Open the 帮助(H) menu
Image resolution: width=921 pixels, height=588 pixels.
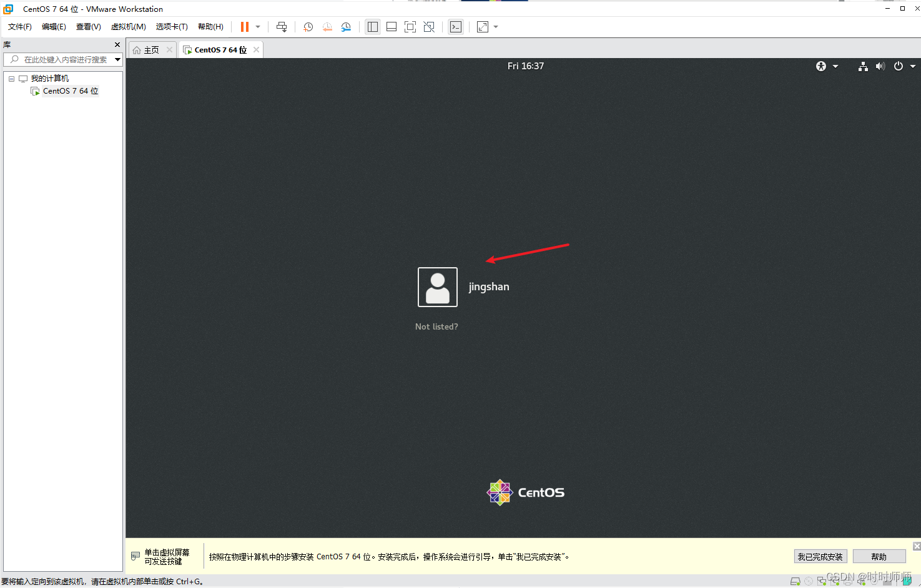pyautogui.click(x=210, y=27)
